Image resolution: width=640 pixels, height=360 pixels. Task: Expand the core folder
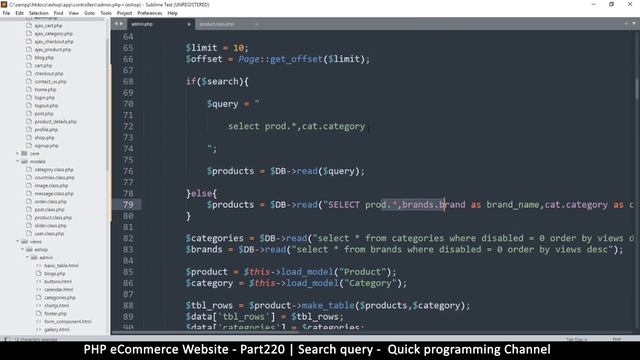click(18, 153)
